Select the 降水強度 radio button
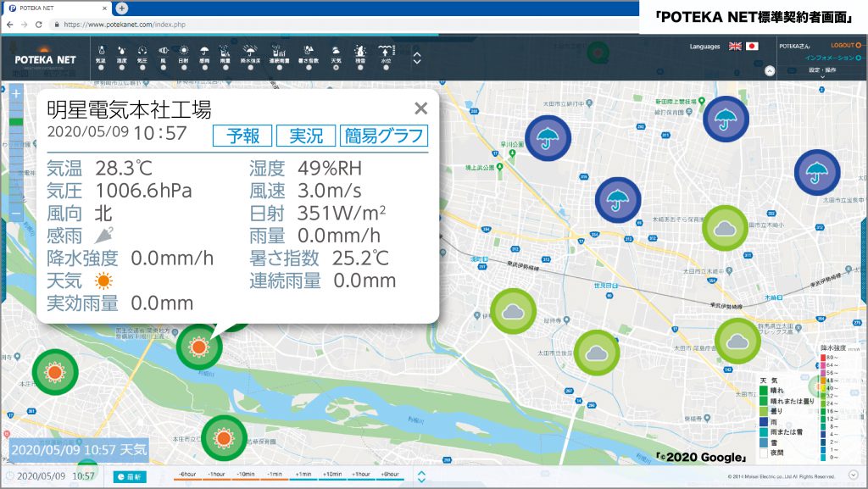This screenshot has width=868, height=489. click(x=250, y=68)
